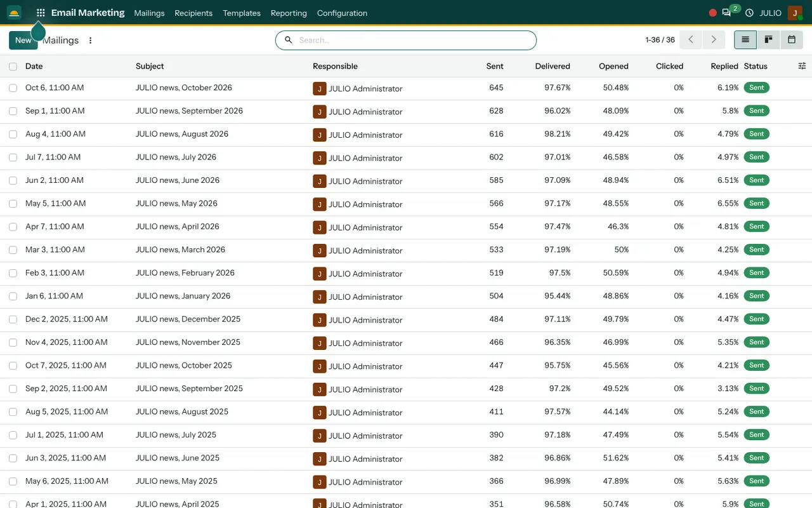Switch to list view
This screenshot has width=812, height=508.
pos(745,40)
